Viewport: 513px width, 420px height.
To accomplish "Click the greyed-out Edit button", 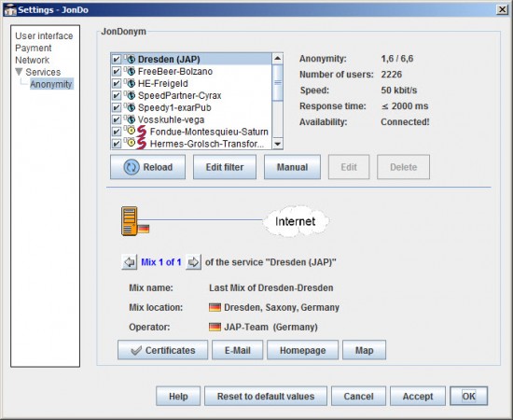I will [x=349, y=167].
